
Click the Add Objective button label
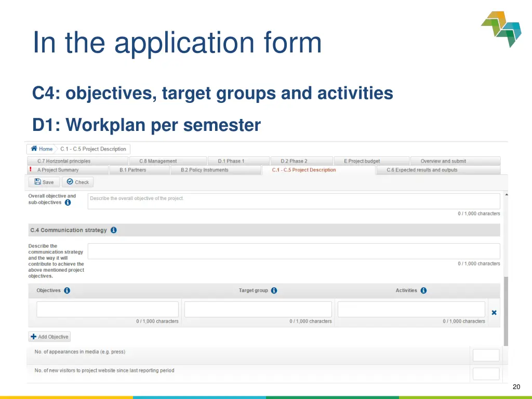pos(53,337)
